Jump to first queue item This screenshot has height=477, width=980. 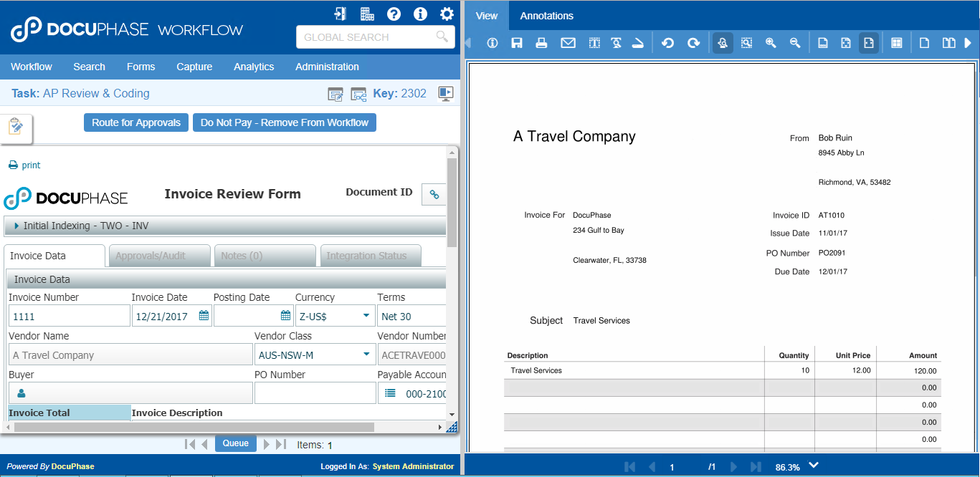pyautogui.click(x=189, y=445)
